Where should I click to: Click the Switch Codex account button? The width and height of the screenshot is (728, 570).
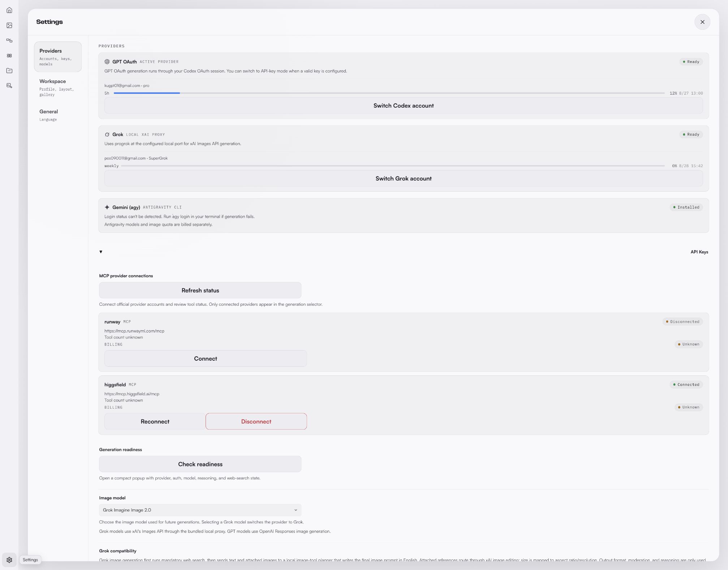click(404, 106)
